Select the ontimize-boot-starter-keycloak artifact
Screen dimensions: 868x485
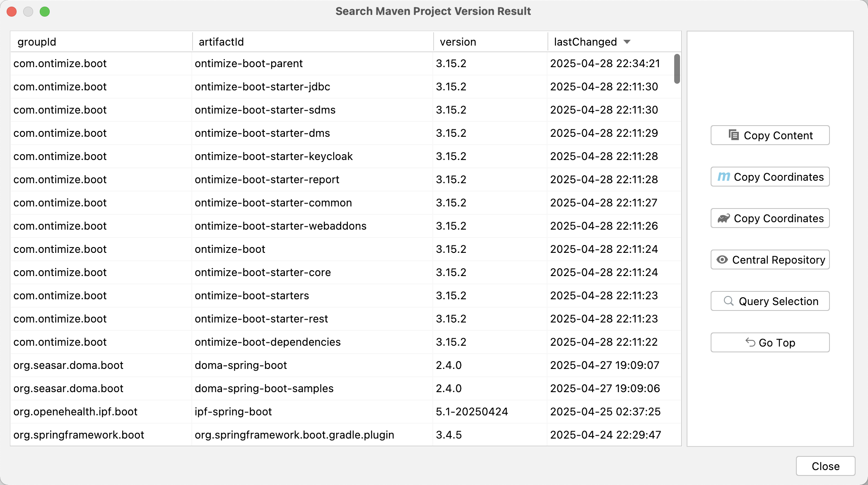(273, 156)
